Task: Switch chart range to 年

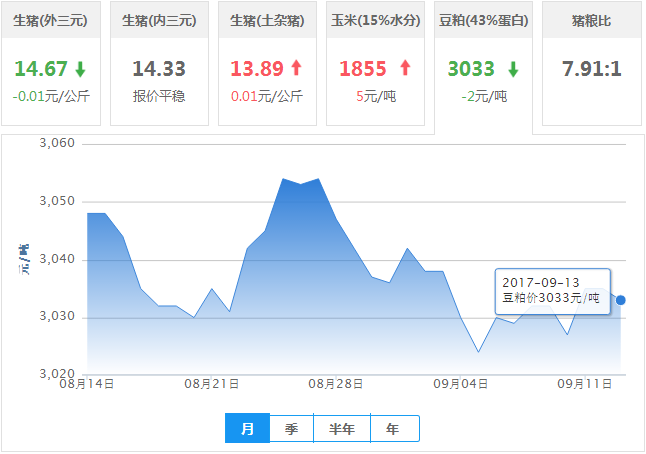Action: coord(395,428)
